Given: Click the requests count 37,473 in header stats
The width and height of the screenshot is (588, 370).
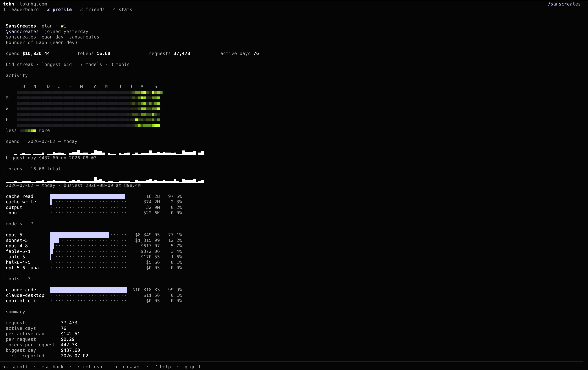Looking at the screenshot, I should point(182,53).
